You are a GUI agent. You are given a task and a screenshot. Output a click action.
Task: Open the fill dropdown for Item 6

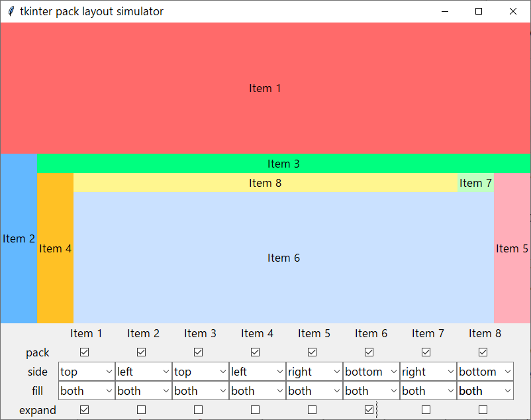point(371,391)
